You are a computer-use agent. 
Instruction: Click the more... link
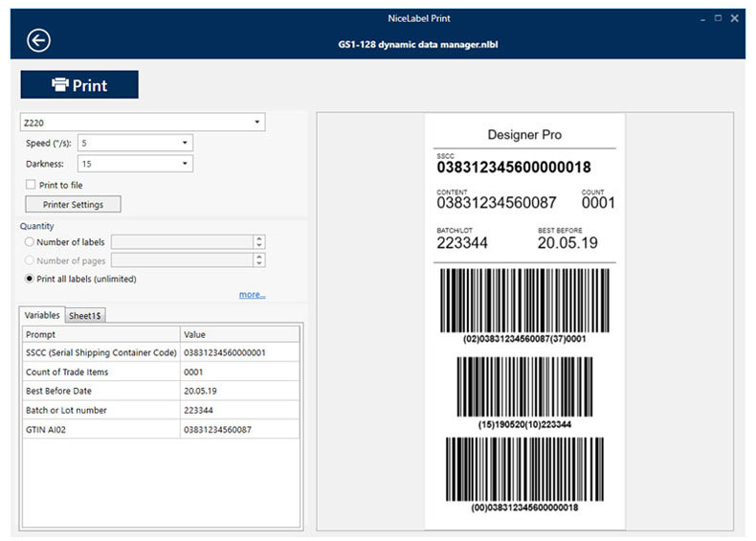tap(253, 294)
